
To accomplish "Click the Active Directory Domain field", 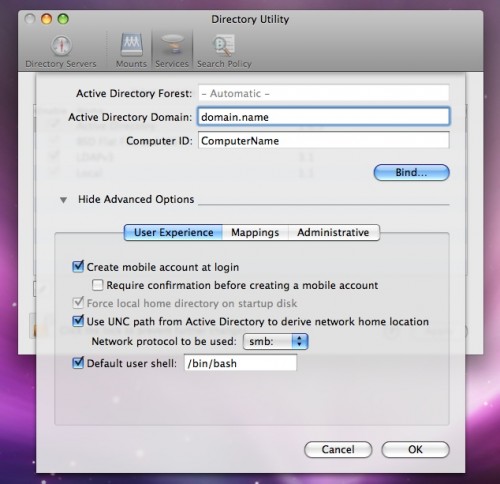I will pyautogui.click(x=324, y=117).
